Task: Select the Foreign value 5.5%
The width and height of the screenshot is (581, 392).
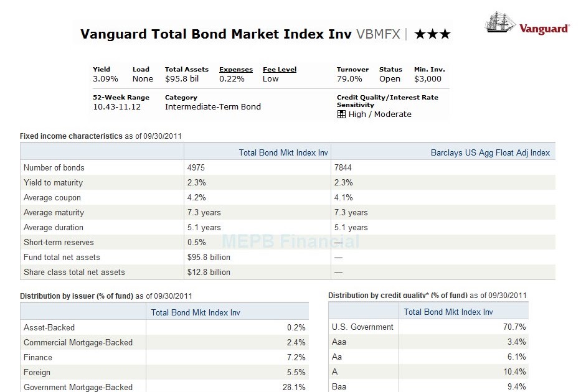Action: pos(296,372)
